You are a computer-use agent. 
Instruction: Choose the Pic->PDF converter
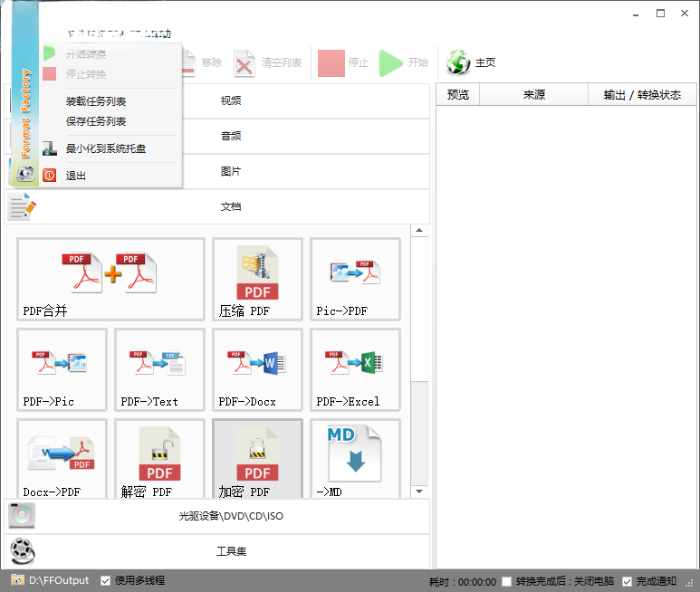[x=355, y=280]
